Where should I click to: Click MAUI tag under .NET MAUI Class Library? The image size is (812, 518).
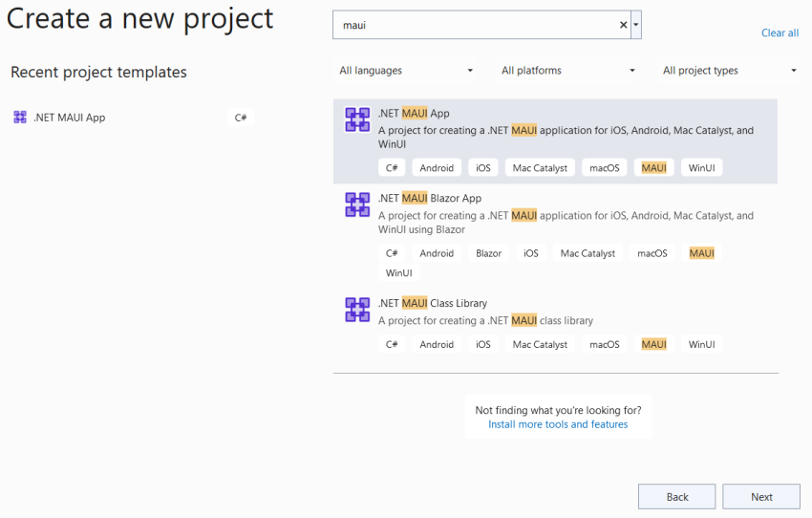[654, 344]
